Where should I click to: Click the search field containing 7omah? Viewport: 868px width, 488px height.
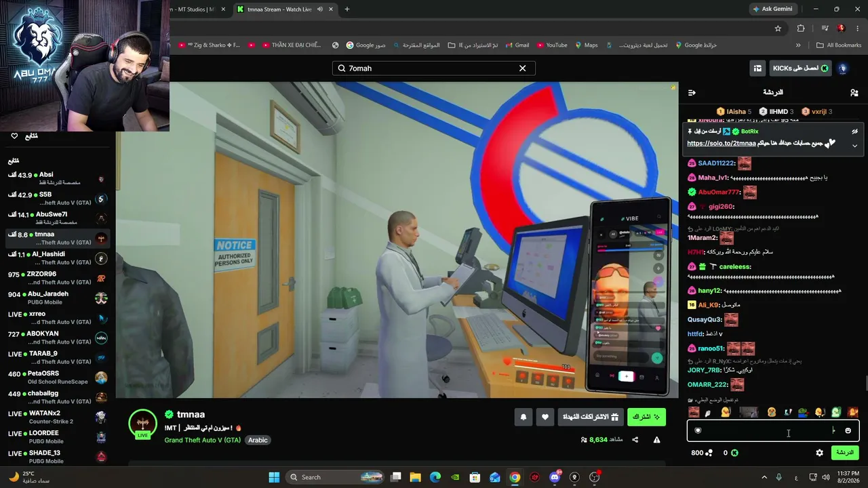(x=434, y=68)
